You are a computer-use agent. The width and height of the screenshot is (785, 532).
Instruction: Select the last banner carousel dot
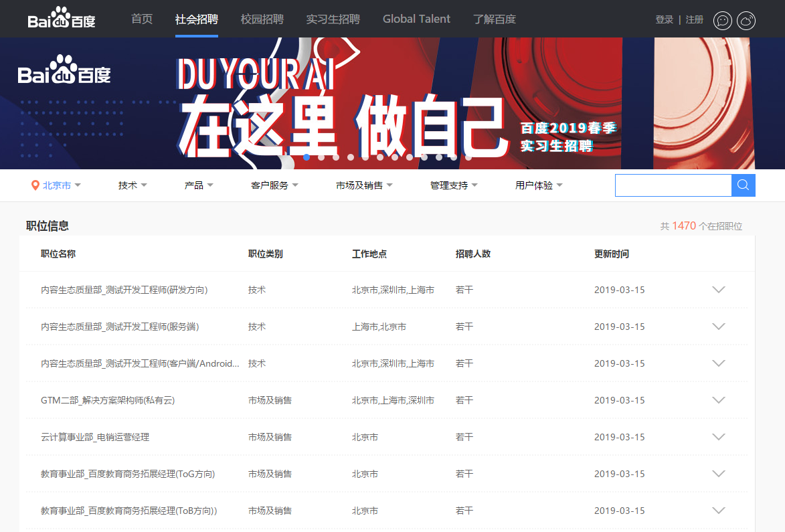click(468, 157)
